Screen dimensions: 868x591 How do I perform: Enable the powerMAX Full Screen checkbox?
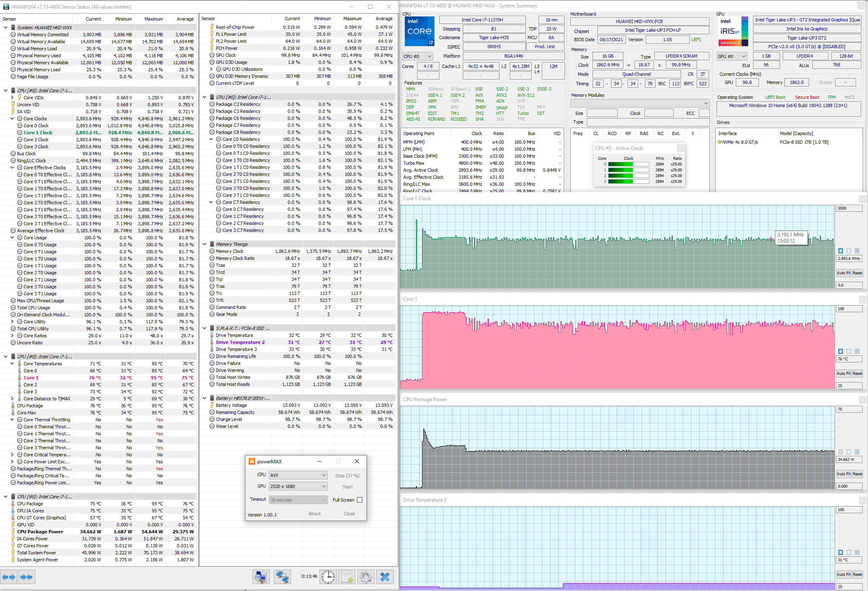[x=359, y=500]
